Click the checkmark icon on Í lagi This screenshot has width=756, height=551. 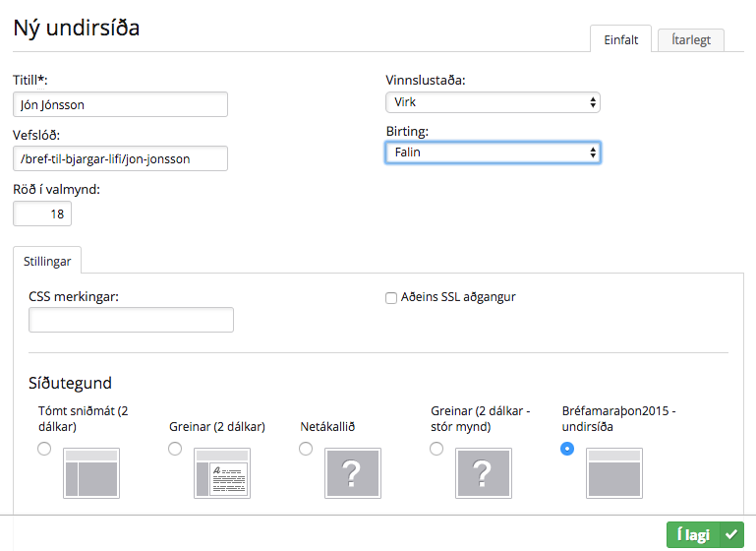click(x=731, y=534)
